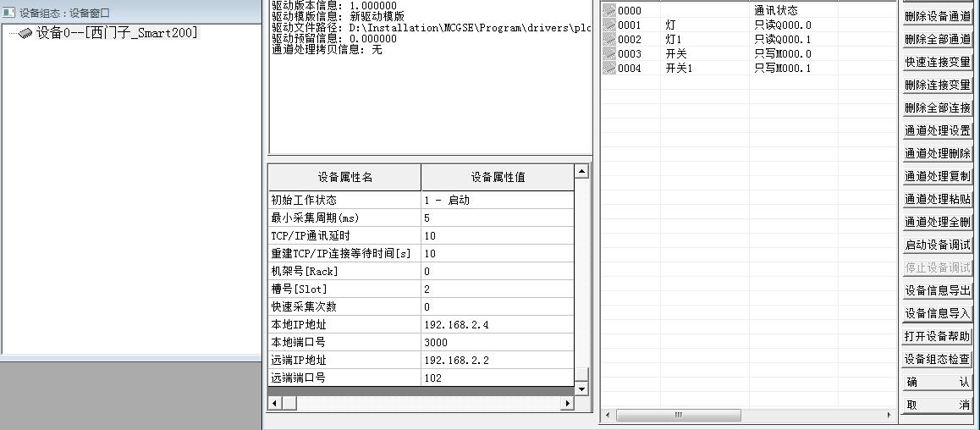The height and width of the screenshot is (430, 980).
Task: Cancel with the 取消 button
Action: click(938, 405)
